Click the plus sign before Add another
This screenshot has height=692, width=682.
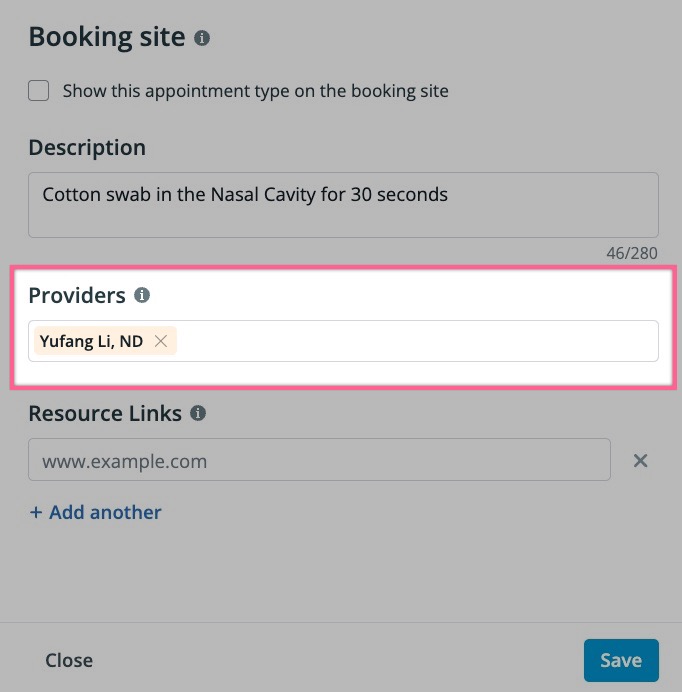tap(36, 512)
